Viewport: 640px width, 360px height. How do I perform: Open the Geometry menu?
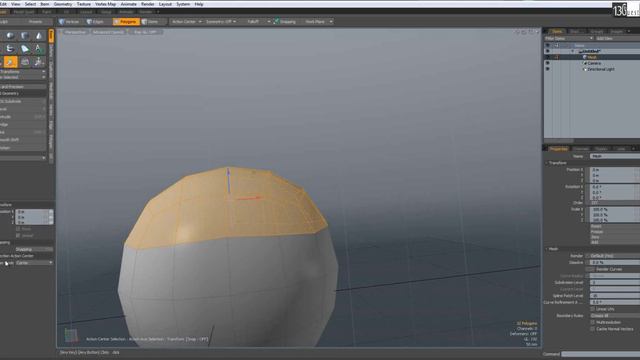[x=62, y=4]
